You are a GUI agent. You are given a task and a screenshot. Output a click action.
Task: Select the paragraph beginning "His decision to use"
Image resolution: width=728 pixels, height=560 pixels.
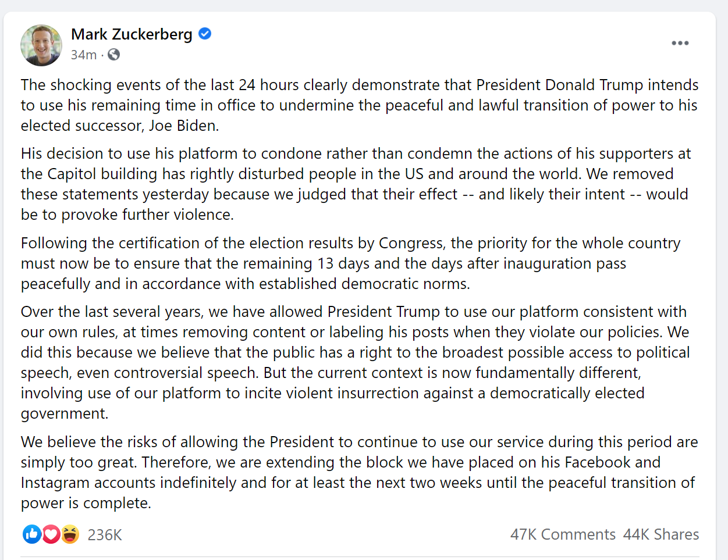click(x=356, y=184)
